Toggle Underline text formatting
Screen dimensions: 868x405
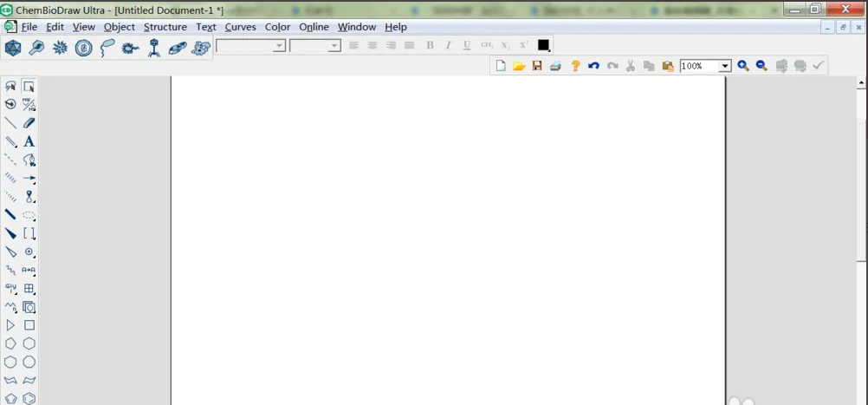[467, 45]
